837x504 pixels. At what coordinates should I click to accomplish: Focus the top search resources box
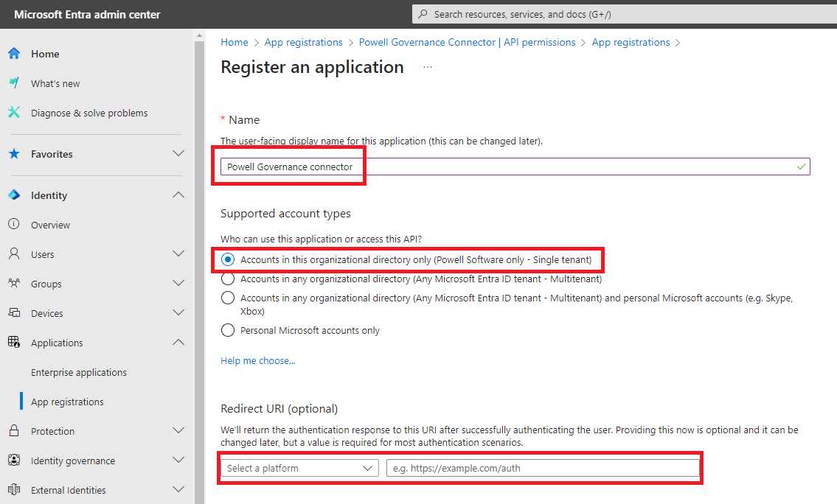625,15
